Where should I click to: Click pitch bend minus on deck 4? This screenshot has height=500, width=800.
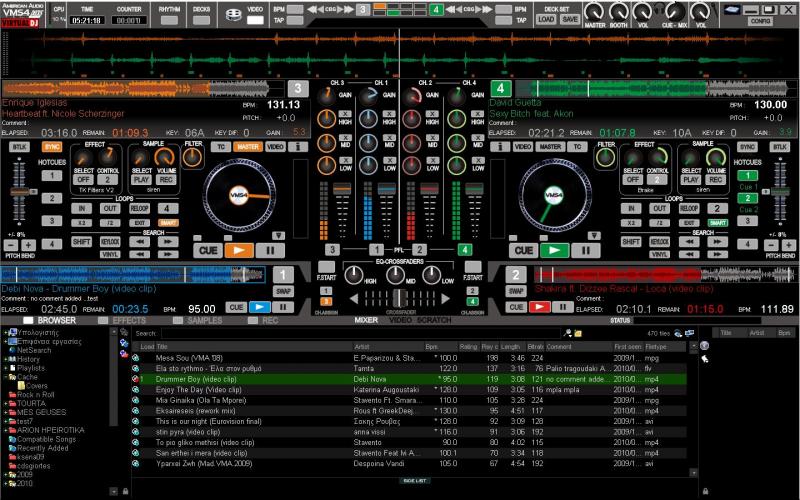pos(771,245)
